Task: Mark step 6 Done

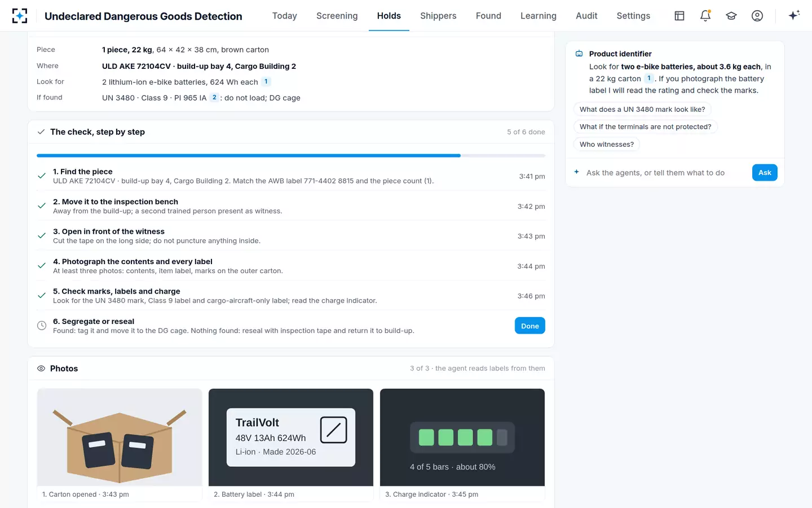Action: (530, 326)
